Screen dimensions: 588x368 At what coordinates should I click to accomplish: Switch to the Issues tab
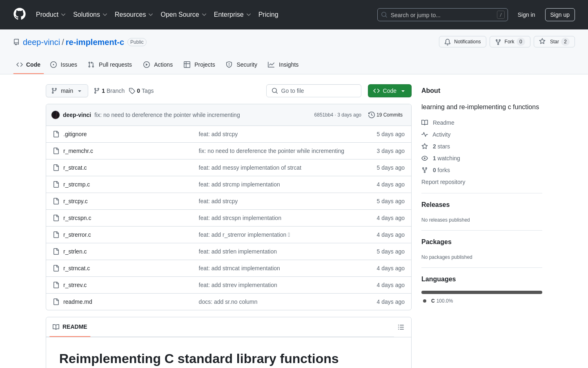click(64, 65)
